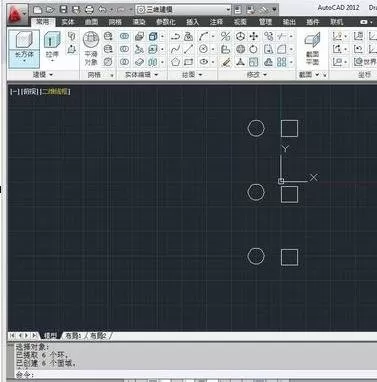Image resolution: width=377 pixels, height=382 pixels.
Task: Click the Line tool icon
Action: point(188,49)
